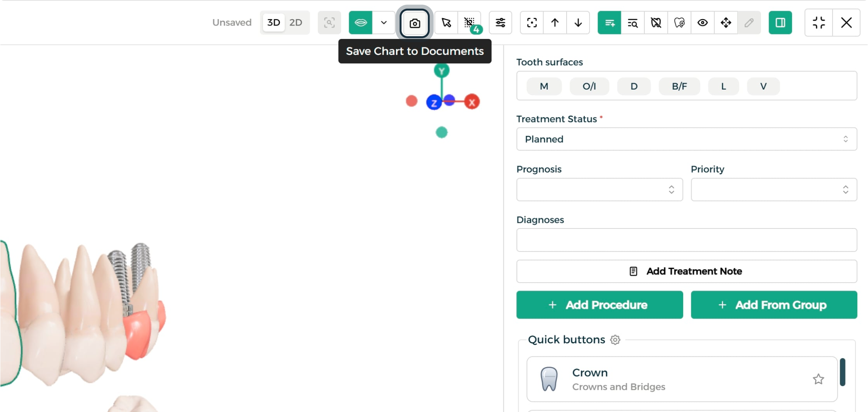868x412 pixels.
Task: Open the Priority dropdown
Action: click(774, 190)
